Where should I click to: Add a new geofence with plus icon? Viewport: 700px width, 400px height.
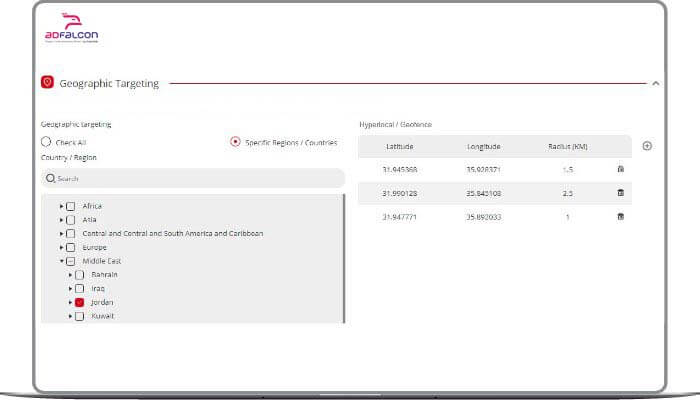(x=647, y=146)
